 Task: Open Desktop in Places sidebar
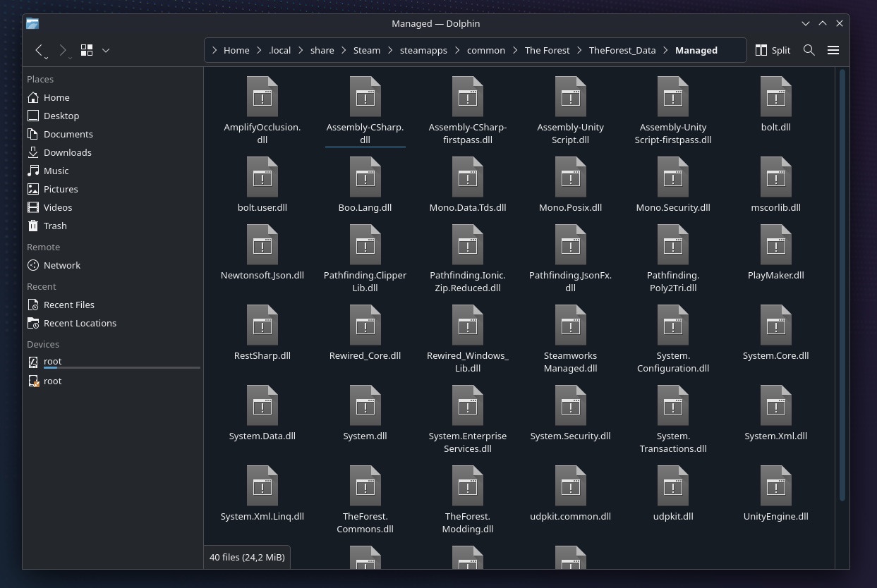pyautogui.click(x=113, y=116)
